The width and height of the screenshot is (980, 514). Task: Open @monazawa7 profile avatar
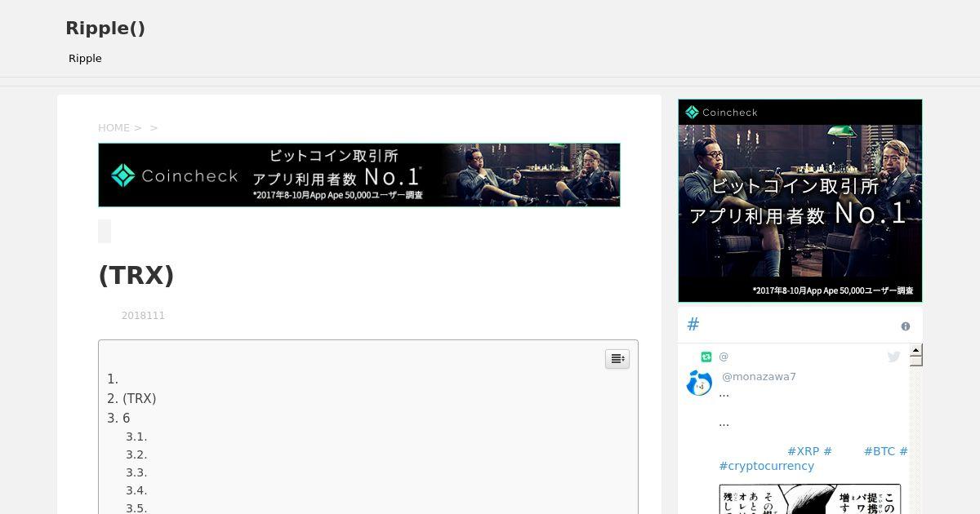(x=699, y=383)
